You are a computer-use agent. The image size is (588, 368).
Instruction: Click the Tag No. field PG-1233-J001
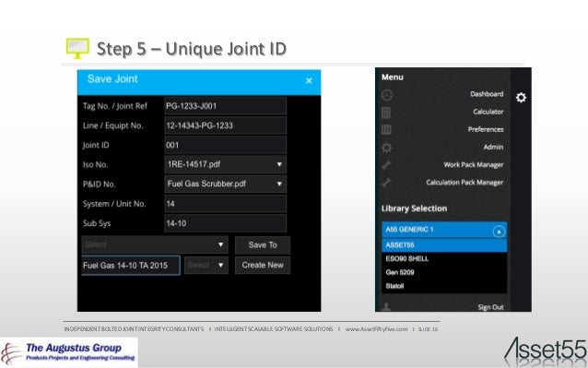coord(226,106)
